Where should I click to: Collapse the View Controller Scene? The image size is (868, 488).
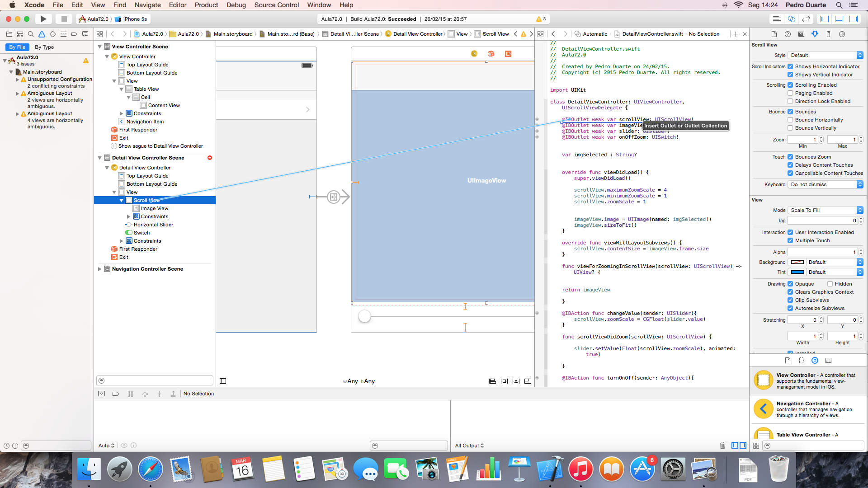click(x=100, y=47)
